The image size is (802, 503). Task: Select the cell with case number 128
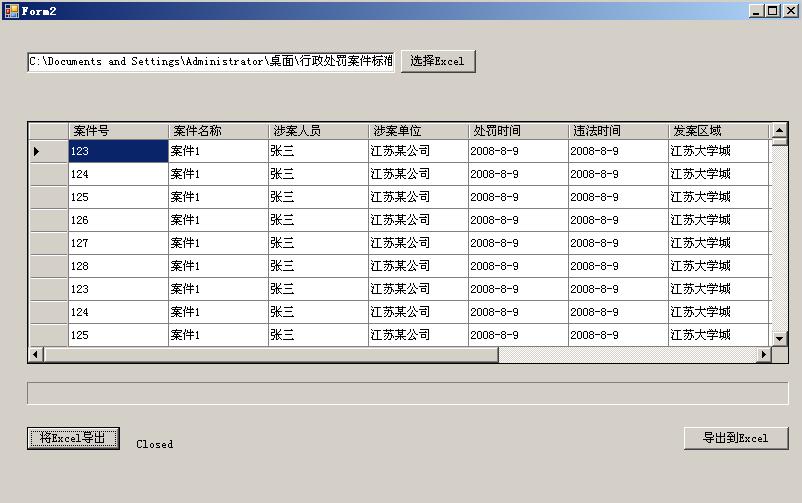pyautogui.click(x=118, y=266)
